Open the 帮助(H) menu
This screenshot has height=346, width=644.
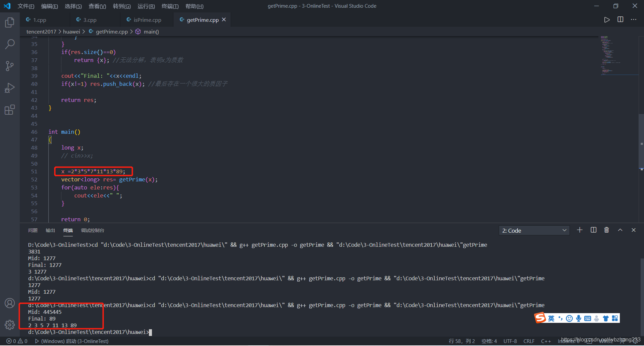[195, 6]
